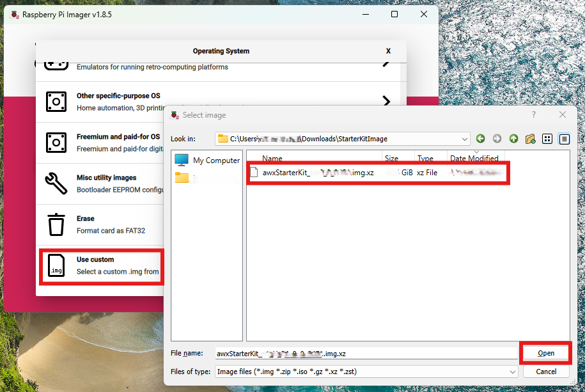Click the Other specific-purpose OS icon

click(x=56, y=102)
